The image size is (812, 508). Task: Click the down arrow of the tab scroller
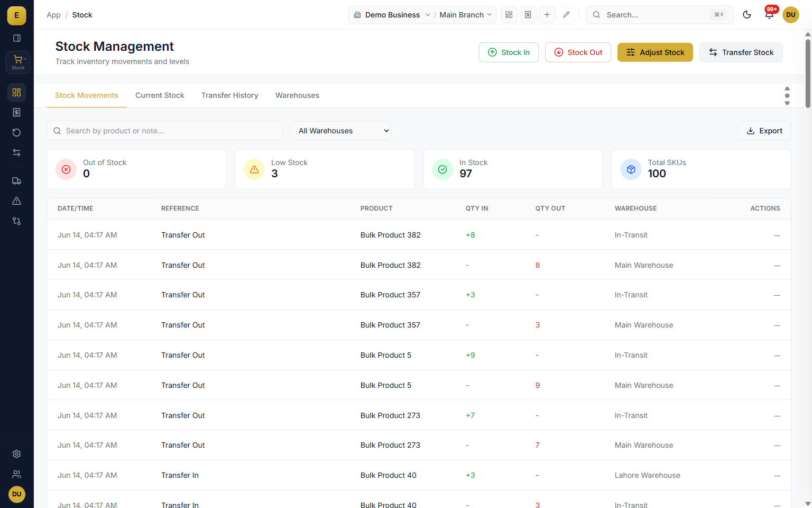pyautogui.click(x=787, y=103)
